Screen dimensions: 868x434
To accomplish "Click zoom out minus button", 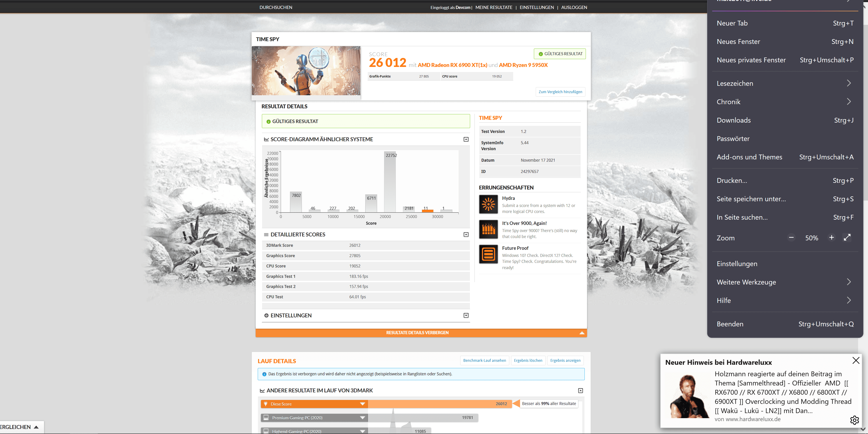I will (791, 238).
